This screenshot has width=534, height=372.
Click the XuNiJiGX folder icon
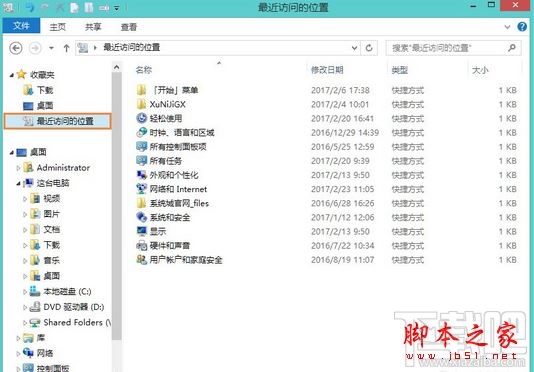[x=141, y=104]
